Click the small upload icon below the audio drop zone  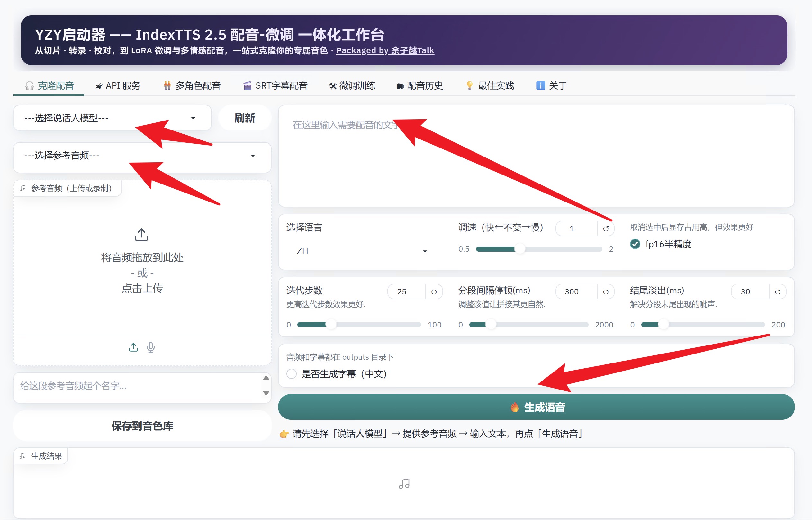click(x=134, y=347)
